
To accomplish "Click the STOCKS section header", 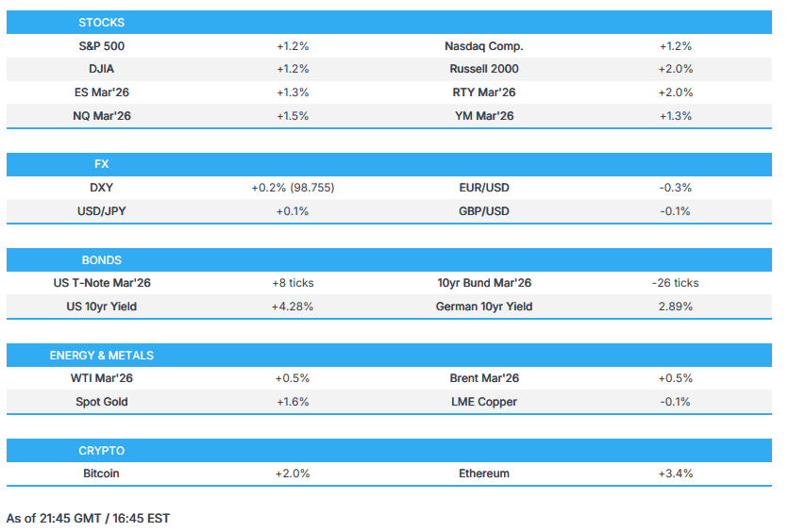I will tap(101, 22).
